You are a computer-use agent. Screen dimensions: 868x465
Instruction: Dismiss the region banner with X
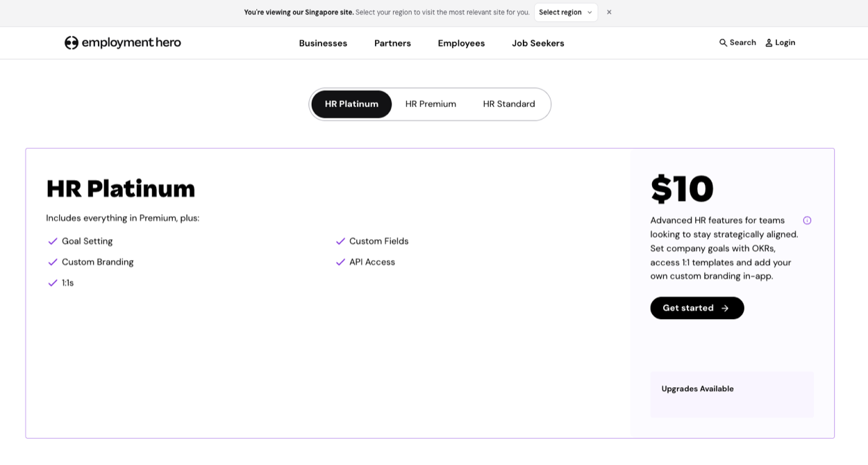[x=609, y=12]
